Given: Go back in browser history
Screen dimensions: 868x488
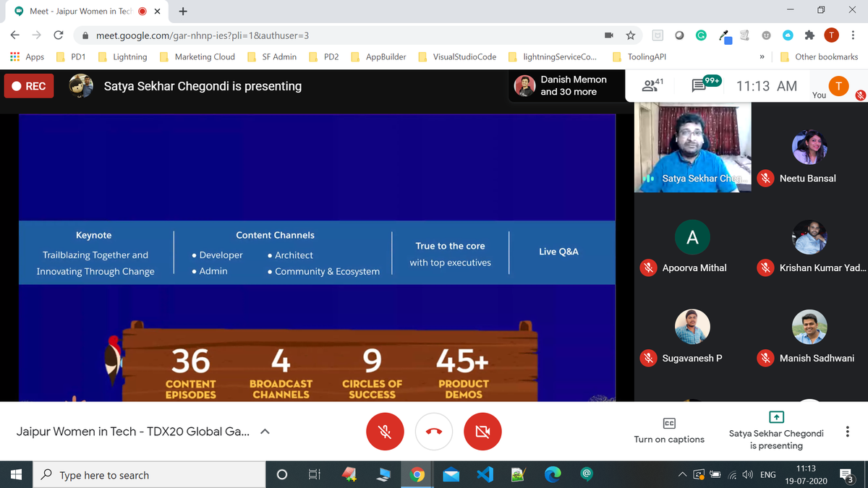Looking at the screenshot, I should click(14, 35).
